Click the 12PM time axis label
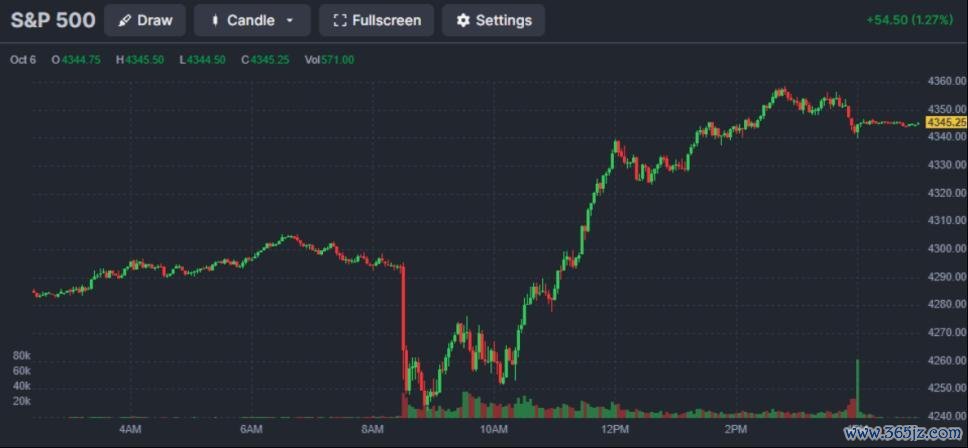Viewport: 968px width, 448px height. point(612,428)
